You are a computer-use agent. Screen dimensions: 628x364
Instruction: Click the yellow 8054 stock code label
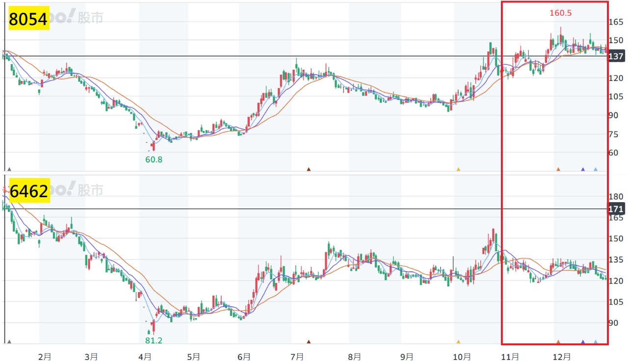[x=29, y=19]
